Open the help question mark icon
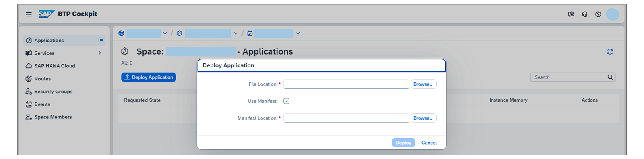 pyautogui.click(x=598, y=14)
